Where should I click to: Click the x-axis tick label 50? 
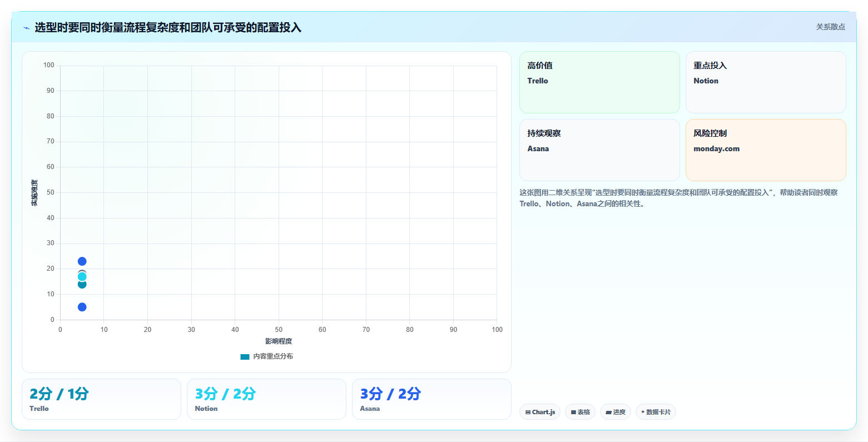point(279,330)
